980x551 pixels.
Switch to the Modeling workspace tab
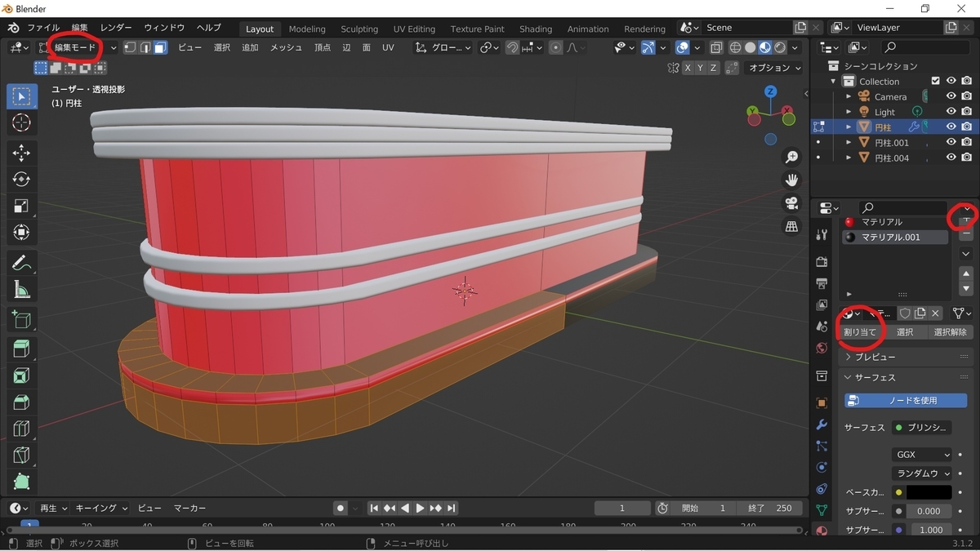307,29
